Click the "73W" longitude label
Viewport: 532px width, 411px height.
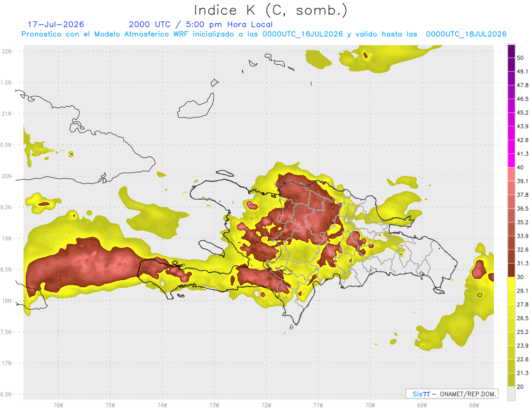214,405
